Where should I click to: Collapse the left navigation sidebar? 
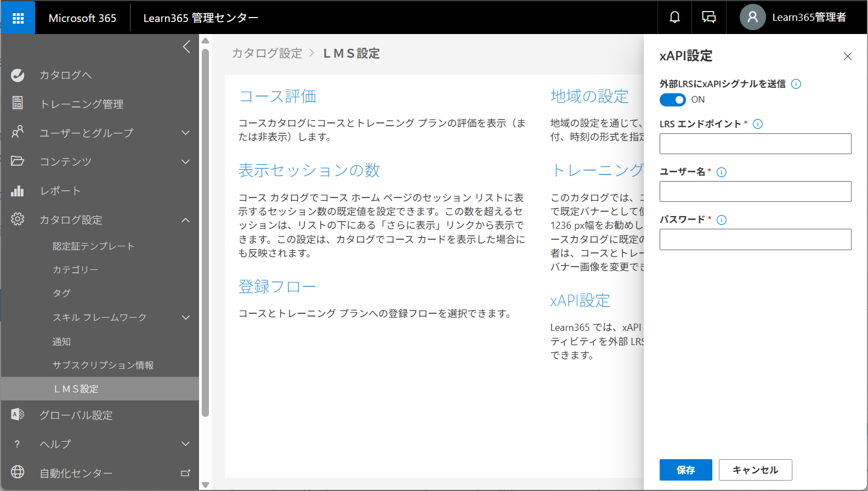tap(186, 47)
